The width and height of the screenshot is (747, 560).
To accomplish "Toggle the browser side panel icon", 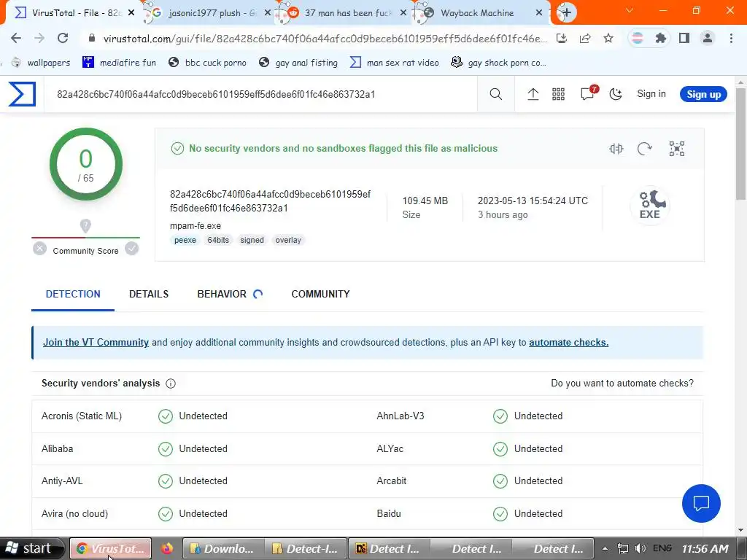I will (x=684, y=38).
